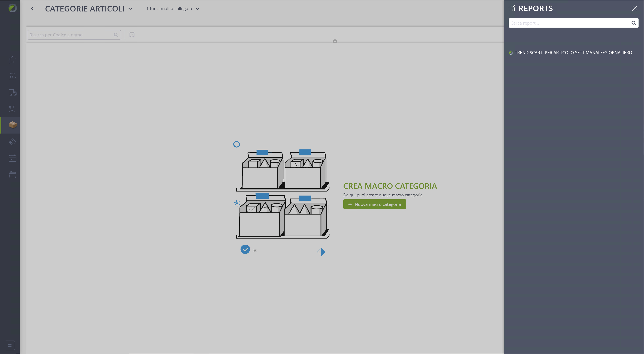Open the apps grid button at bottom
The height and width of the screenshot is (354, 644).
[x=10, y=345]
